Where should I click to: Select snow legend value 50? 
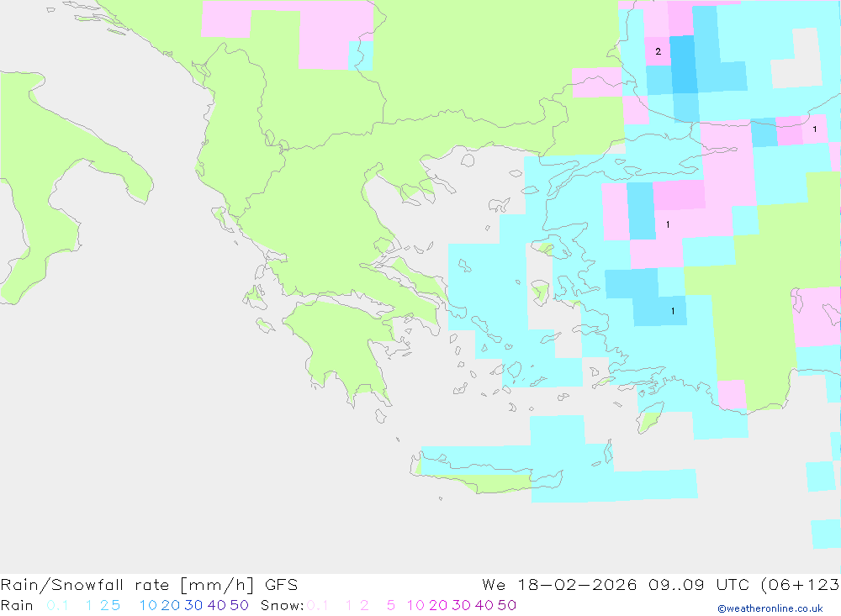point(507,605)
